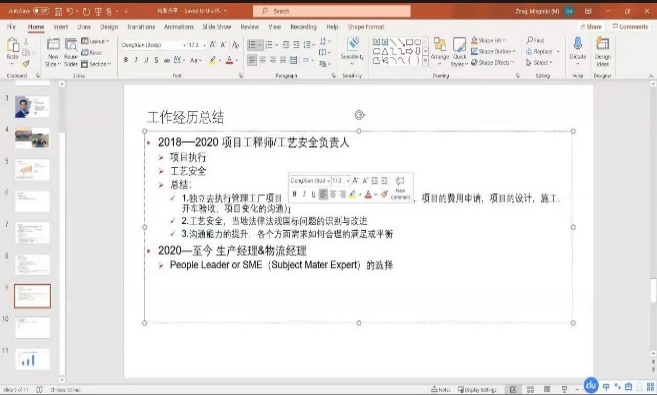Switch to Slide Sorter view in status bar
The image size is (657, 395).
530,390
